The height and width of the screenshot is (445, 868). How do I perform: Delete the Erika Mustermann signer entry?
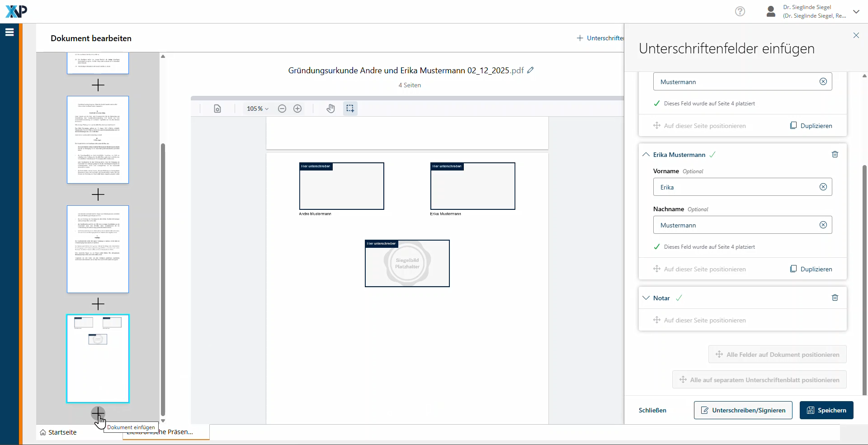(x=835, y=154)
